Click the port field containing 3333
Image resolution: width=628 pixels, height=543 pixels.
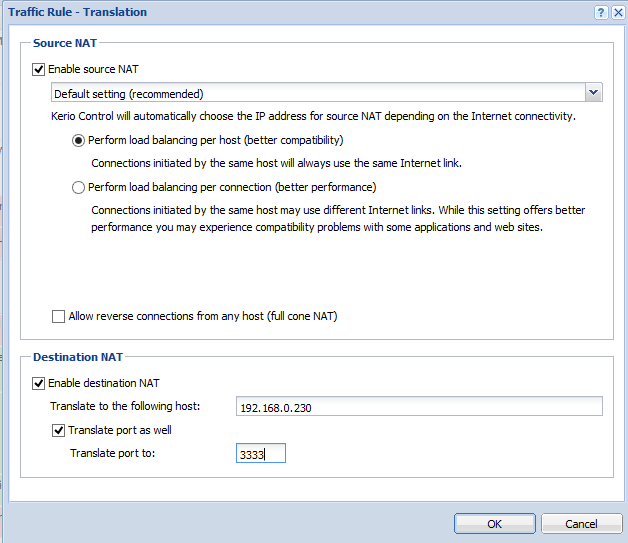261,453
